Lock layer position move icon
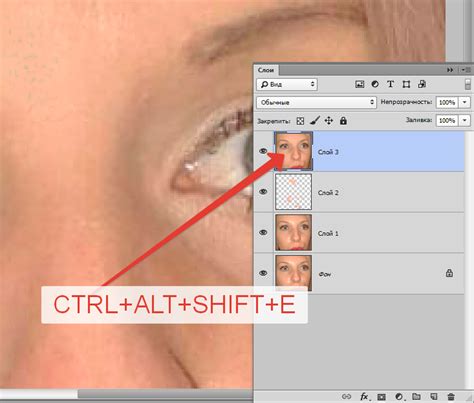 point(329,121)
